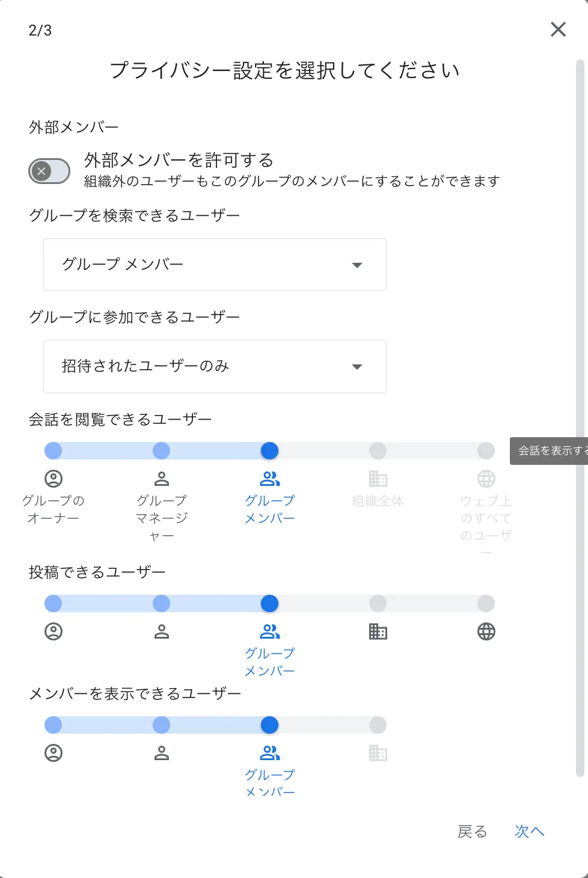This screenshot has height=878, width=588.
Task: Enable the 外部メンバーを許可する toggle
Action: tap(49, 171)
